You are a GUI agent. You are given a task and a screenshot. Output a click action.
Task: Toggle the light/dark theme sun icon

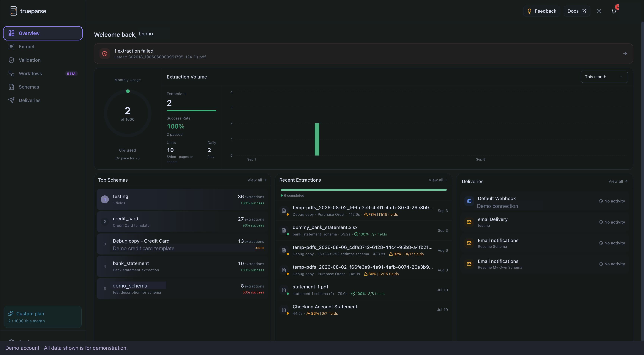point(599,11)
